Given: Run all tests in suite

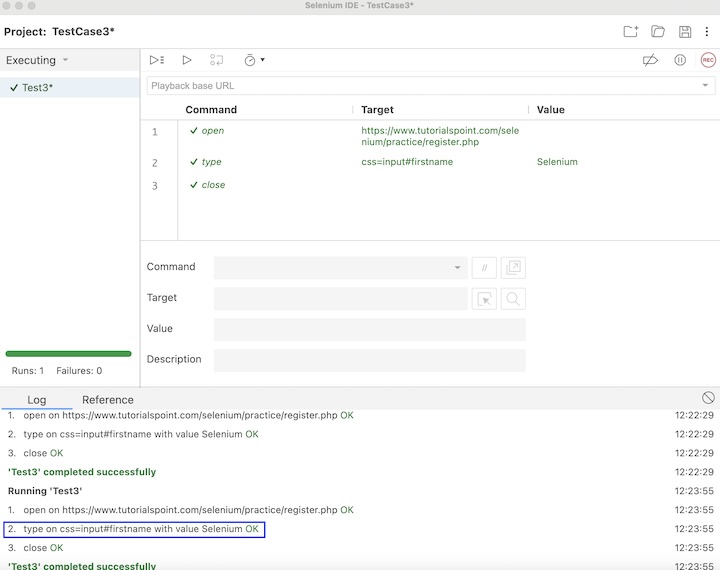Looking at the screenshot, I should (157, 60).
